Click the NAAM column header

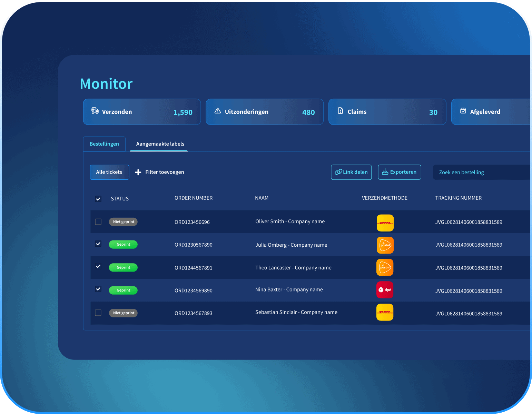point(262,198)
